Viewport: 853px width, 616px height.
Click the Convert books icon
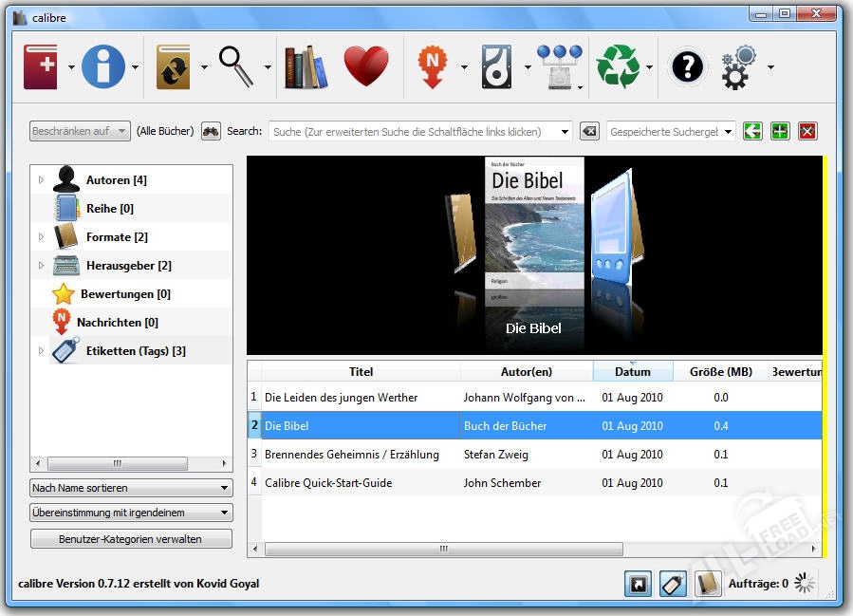click(174, 67)
